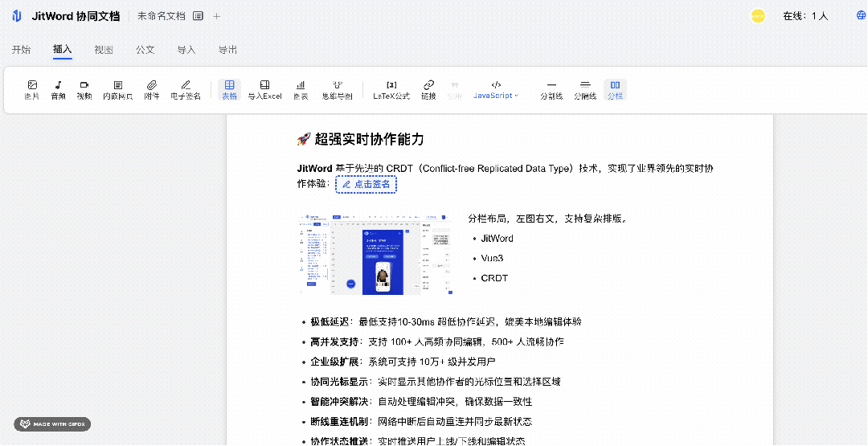This screenshot has height=446, width=868.
Task: Click the JitWord logo icon
Action: 17,16
